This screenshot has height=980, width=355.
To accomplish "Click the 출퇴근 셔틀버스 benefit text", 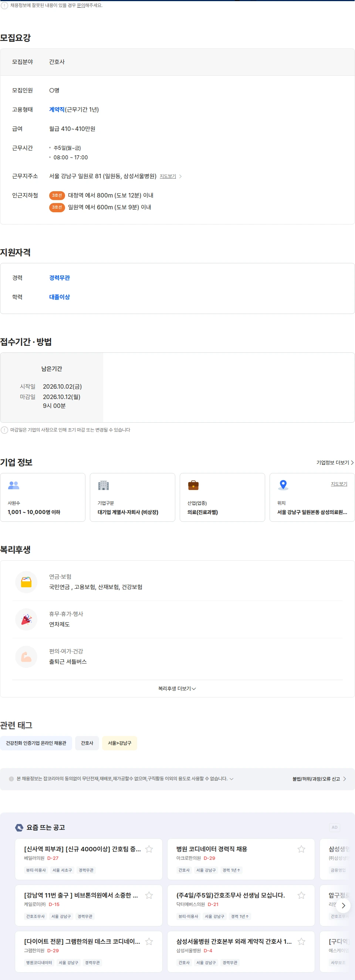I will tap(68, 662).
